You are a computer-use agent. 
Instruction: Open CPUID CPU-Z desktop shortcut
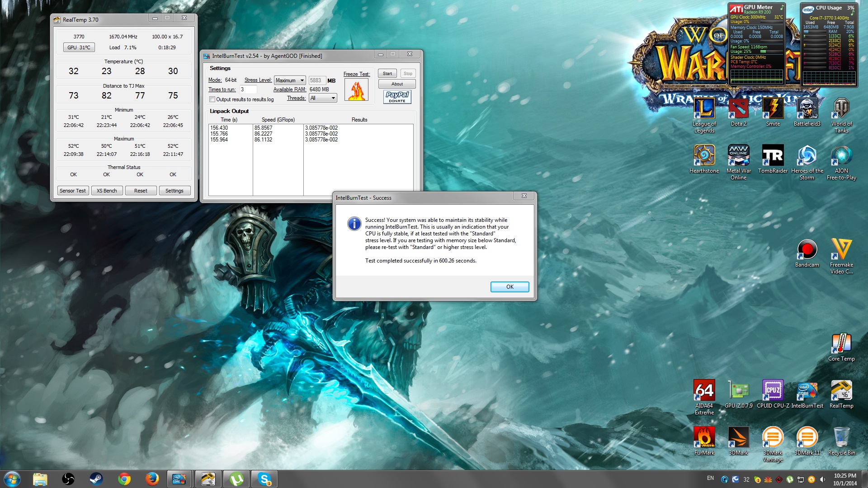point(773,390)
